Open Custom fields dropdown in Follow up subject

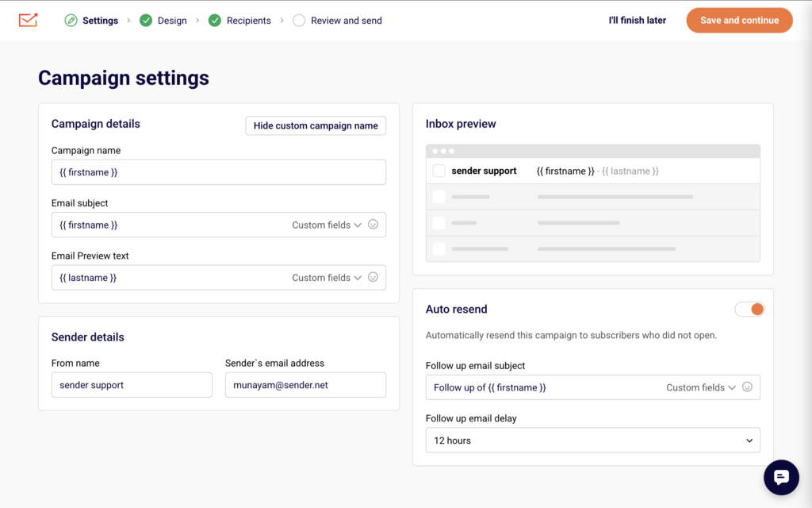point(701,387)
